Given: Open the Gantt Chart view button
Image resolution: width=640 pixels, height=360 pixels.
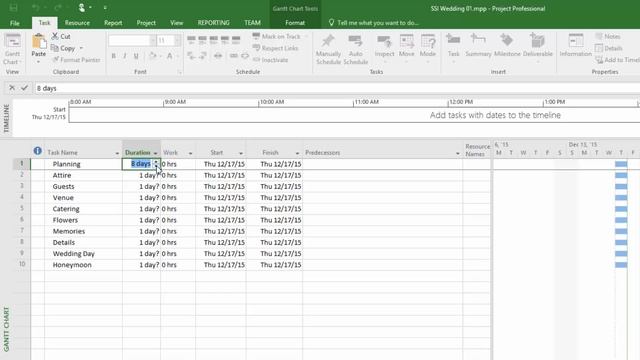Looking at the screenshot, I should click(12, 49).
